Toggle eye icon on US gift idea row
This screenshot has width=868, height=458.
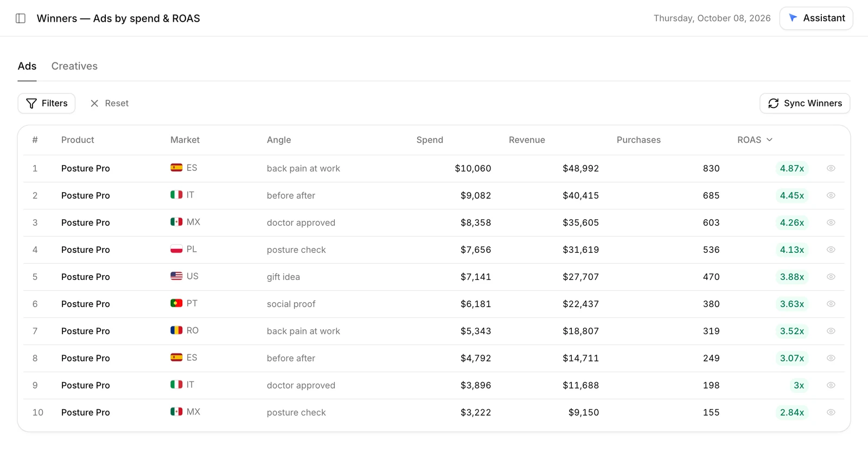coord(831,277)
